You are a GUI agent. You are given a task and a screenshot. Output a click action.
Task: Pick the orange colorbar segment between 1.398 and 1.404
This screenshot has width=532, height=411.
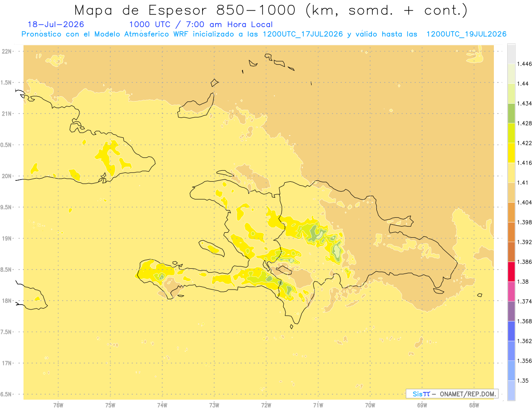(511, 212)
